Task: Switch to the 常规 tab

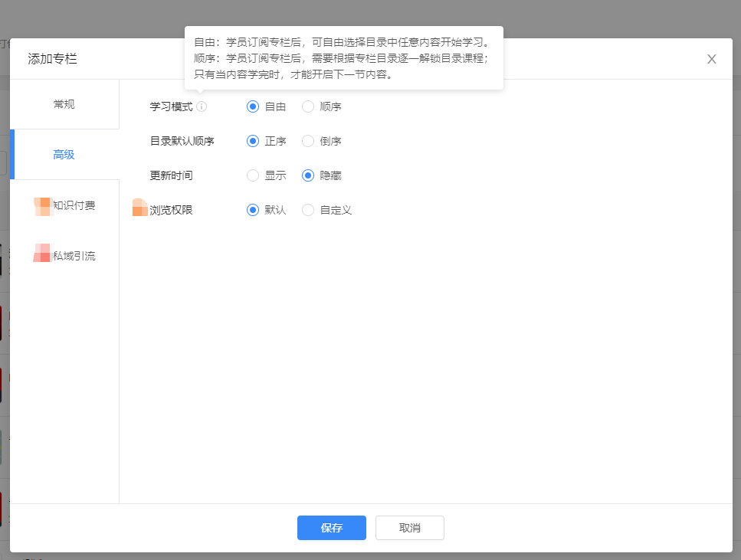Action: (64, 104)
